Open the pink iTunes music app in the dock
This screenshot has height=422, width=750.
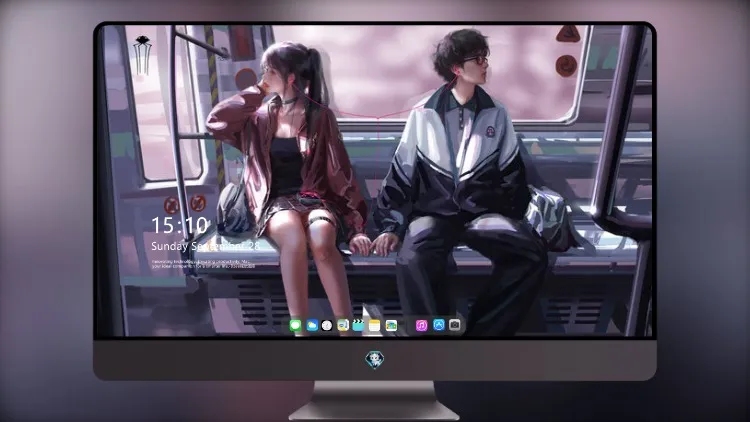(421, 325)
